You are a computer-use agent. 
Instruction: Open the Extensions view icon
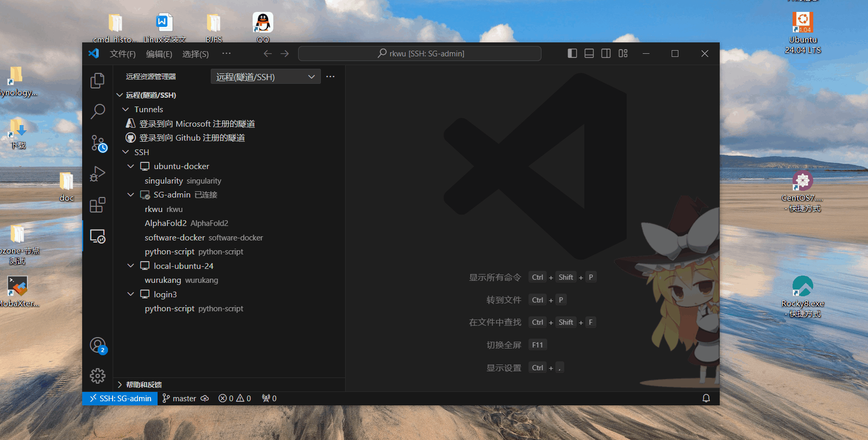coord(98,205)
